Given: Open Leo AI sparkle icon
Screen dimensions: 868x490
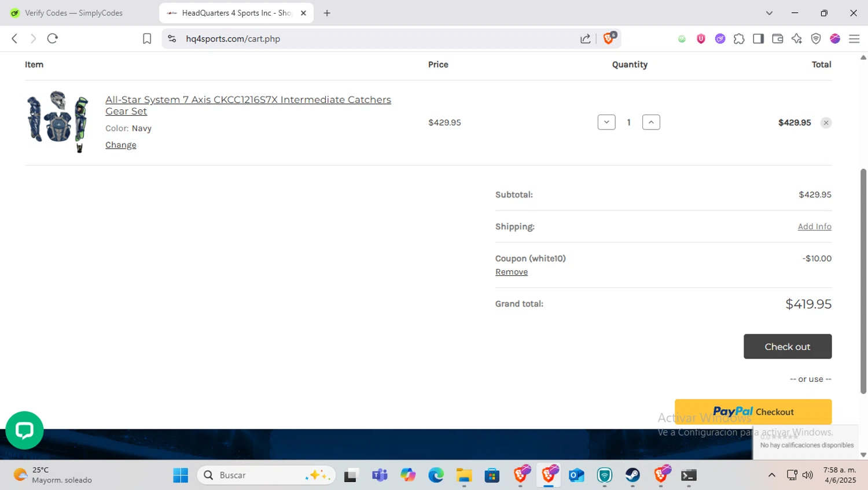Looking at the screenshot, I should pos(797,39).
